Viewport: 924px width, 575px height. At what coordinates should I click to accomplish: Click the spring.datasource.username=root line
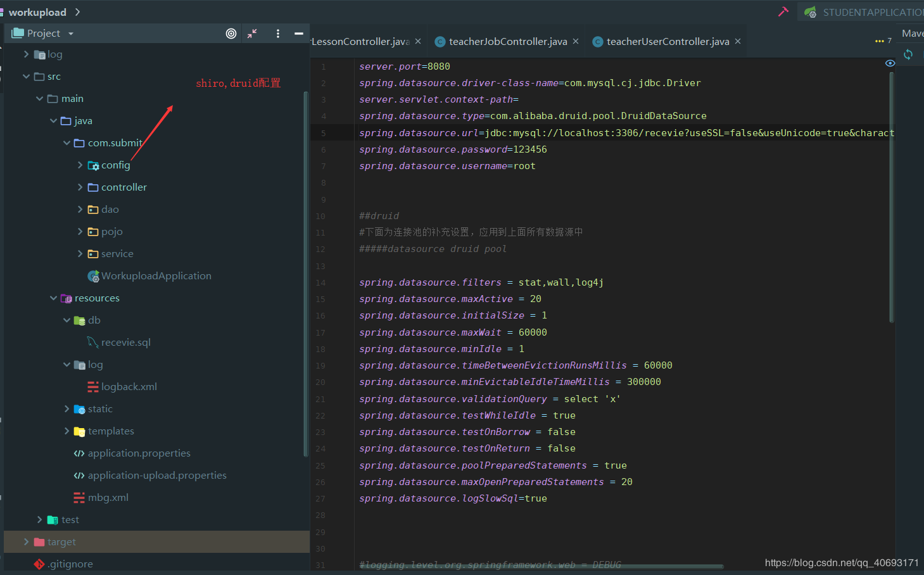click(x=447, y=166)
